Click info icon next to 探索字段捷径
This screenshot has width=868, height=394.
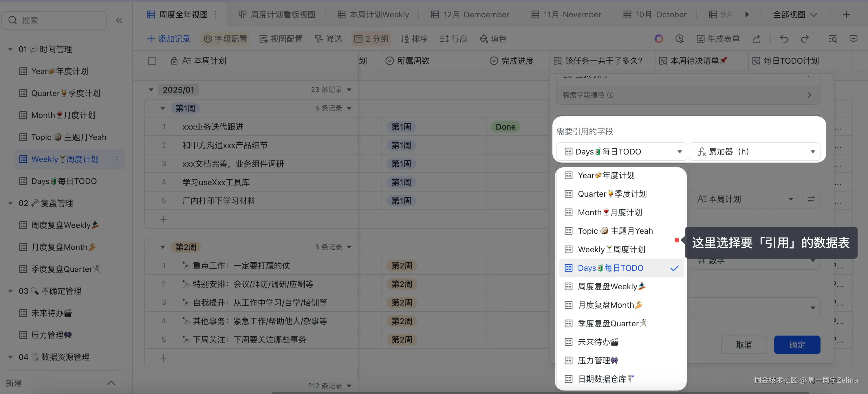coord(610,95)
